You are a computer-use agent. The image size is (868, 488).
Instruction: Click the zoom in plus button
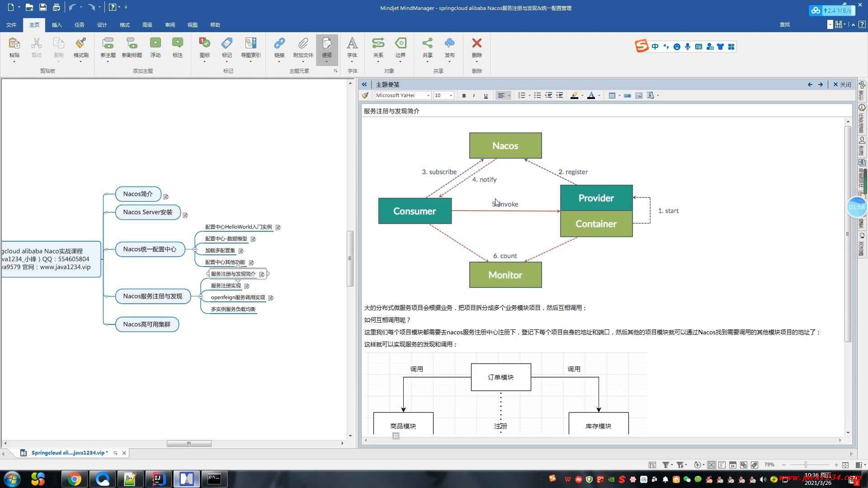tap(836, 465)
